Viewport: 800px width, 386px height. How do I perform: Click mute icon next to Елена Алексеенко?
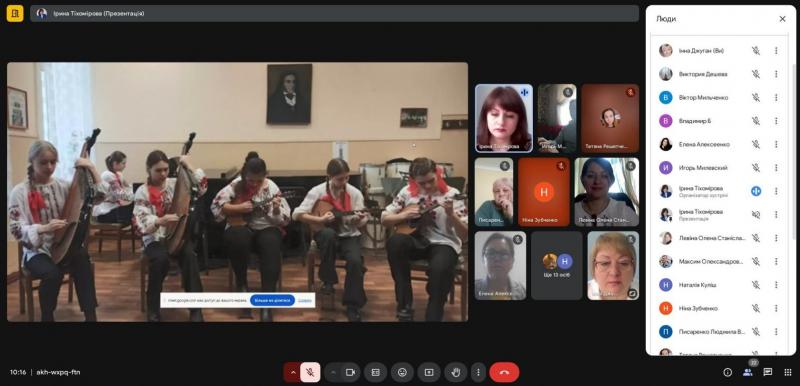(x=756, y=144)
